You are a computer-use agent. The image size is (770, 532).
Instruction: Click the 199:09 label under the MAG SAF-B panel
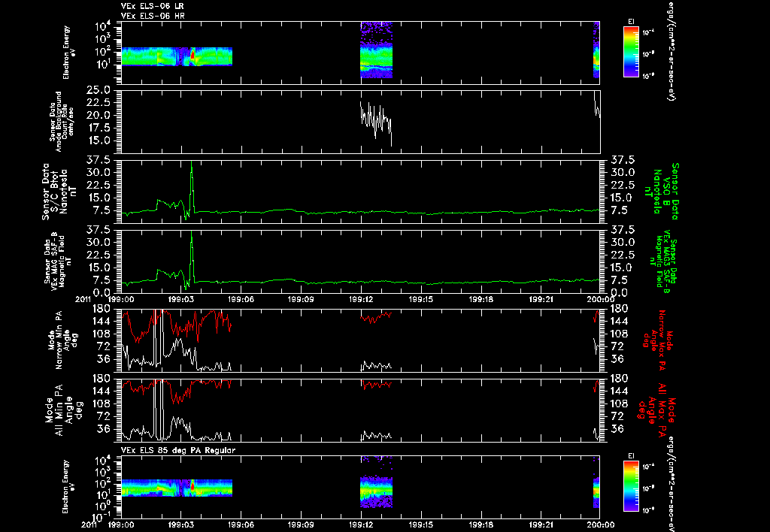(x=301, y=299)
